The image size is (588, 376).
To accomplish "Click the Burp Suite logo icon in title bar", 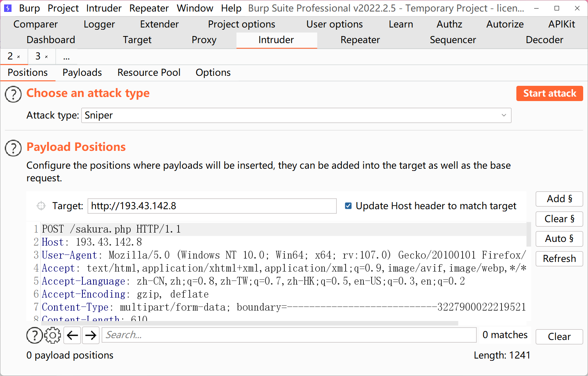I will (x=8, y=8).
